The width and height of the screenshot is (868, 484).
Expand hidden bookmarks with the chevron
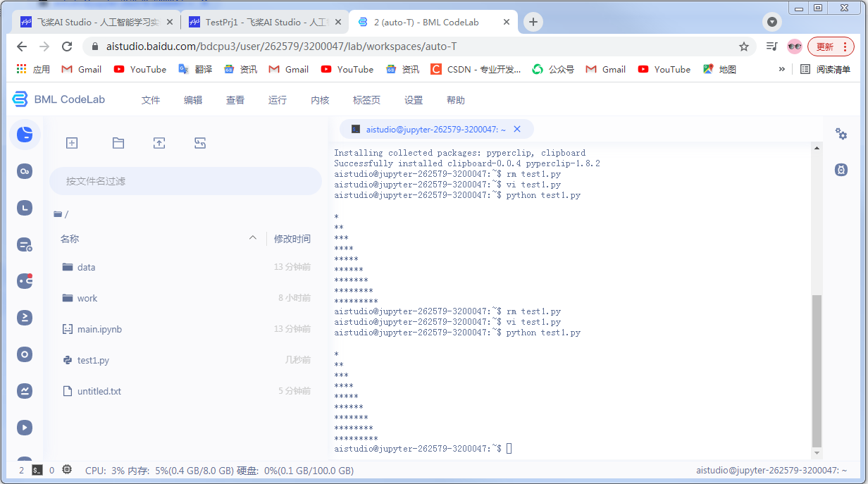[x=781, y=69]
